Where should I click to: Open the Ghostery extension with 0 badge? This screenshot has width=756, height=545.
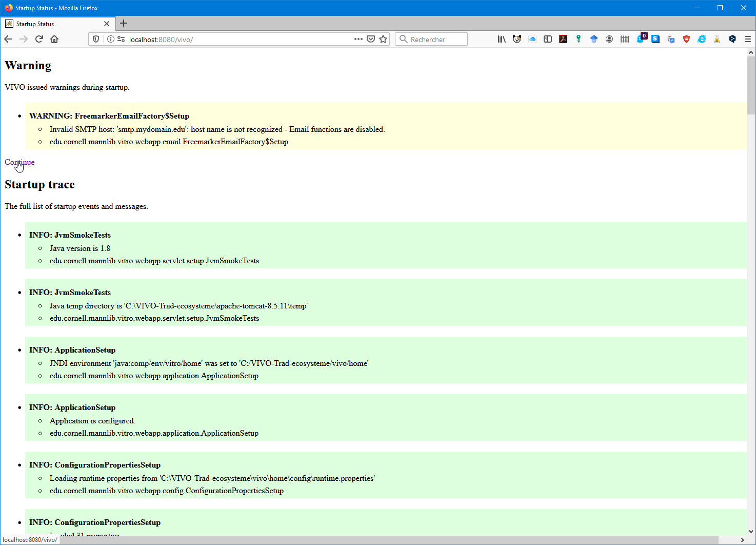point(641,38)
